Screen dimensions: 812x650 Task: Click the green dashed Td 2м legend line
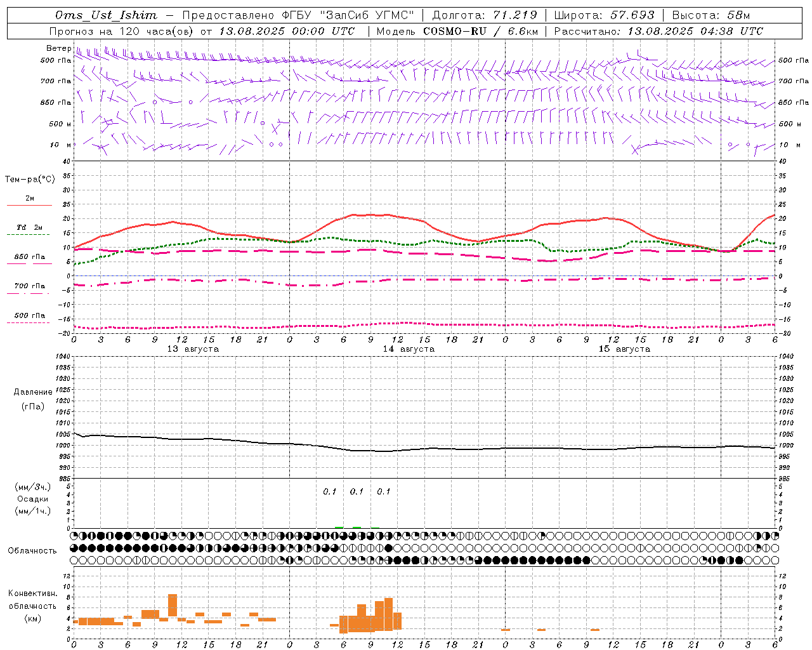click(28, 235)
